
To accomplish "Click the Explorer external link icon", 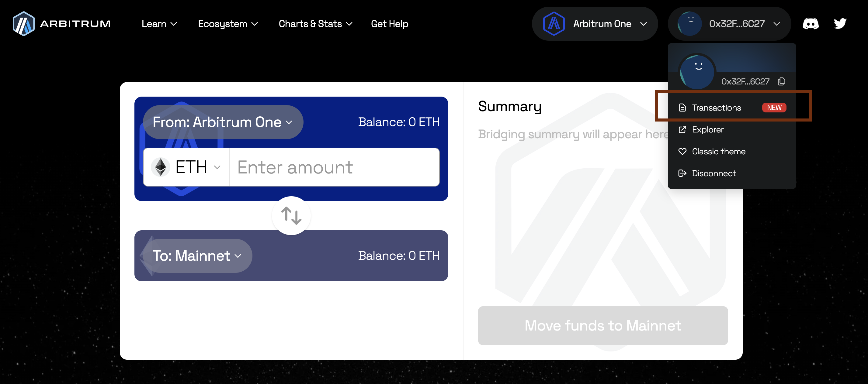I will pyautogui.click(x=682, y=129).
